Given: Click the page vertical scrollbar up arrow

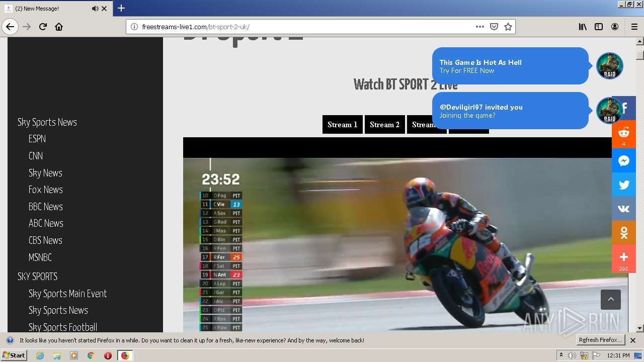Looking at the screenshot, I should pyautogui.click(x=640, y=42).
